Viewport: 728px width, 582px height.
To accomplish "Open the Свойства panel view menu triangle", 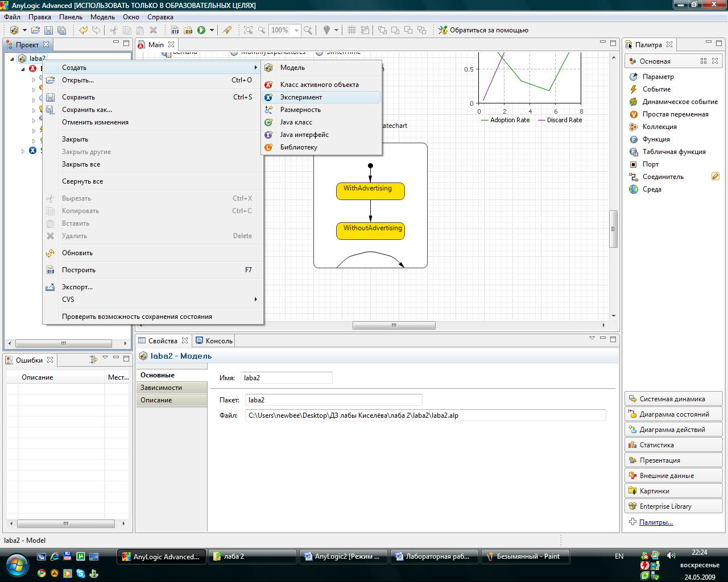I will (592, 339).
